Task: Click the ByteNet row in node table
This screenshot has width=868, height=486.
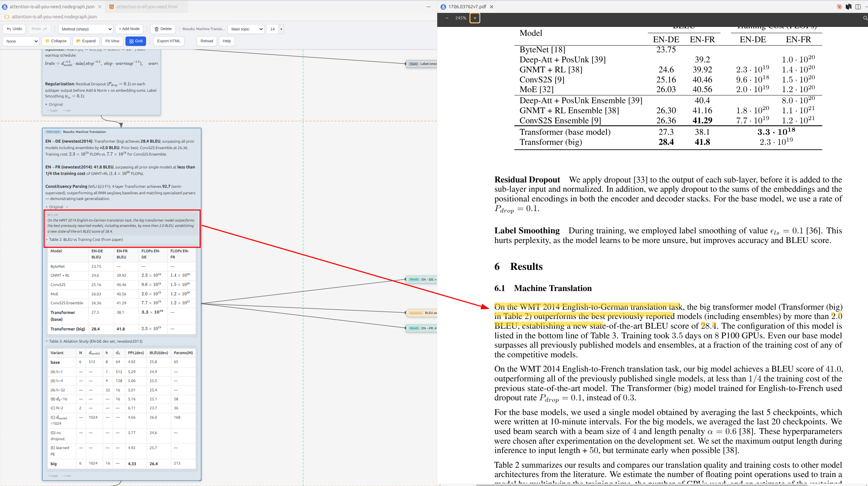Action: click(122, 267)
